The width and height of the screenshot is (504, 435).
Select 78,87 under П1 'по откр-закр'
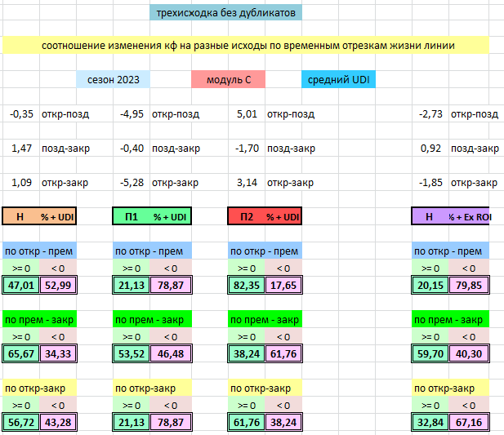pyautogui.click(x=171, y=422)
